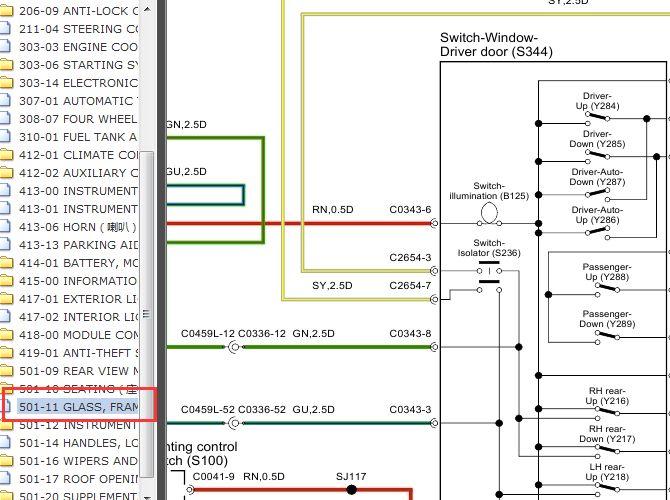Click the bookmarks panel scroll-up arrow
This screenshot has width=670, height=500.
pyautogui.click(x=147, y=9)
